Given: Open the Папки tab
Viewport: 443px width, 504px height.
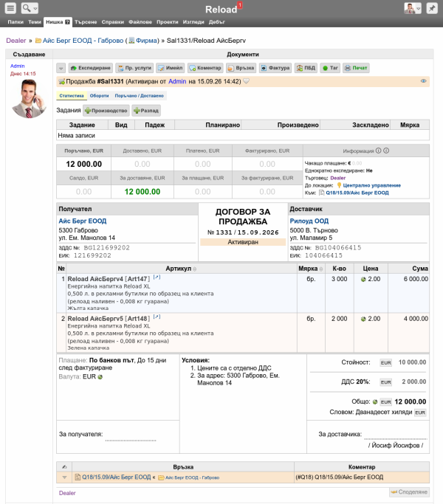Looking at the screenshot, I should click(x=16, y=22).
